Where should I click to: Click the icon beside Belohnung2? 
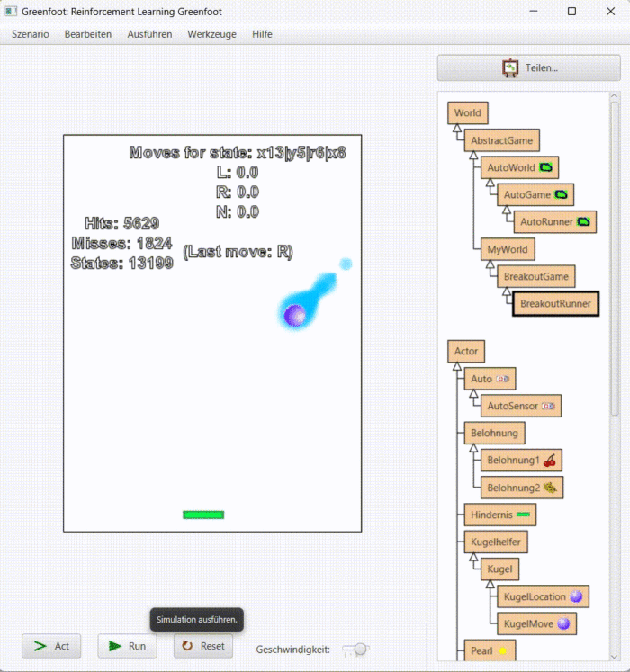click(x=550, y=488)
